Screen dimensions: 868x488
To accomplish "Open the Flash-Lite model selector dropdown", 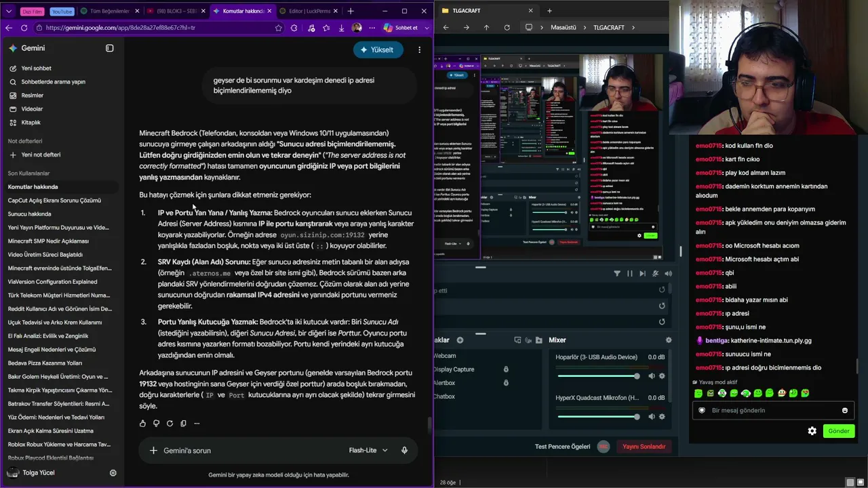I will [368, 451].
